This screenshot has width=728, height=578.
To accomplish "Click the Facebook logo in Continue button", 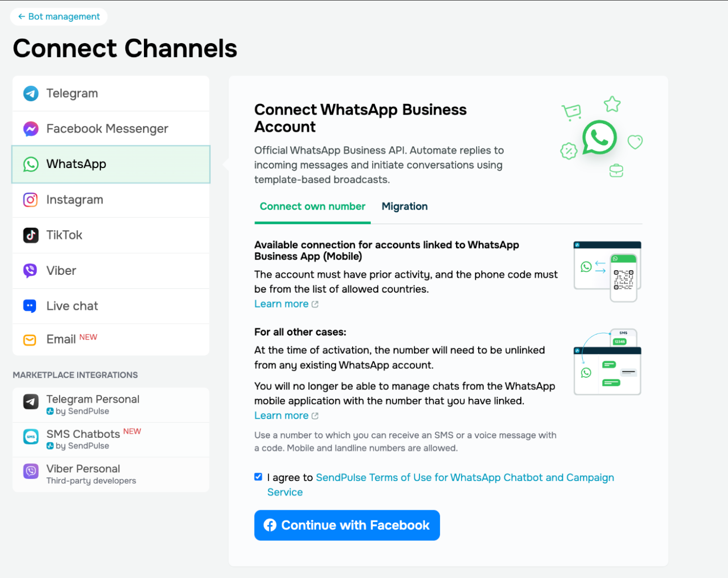I will tap(270, 525).
